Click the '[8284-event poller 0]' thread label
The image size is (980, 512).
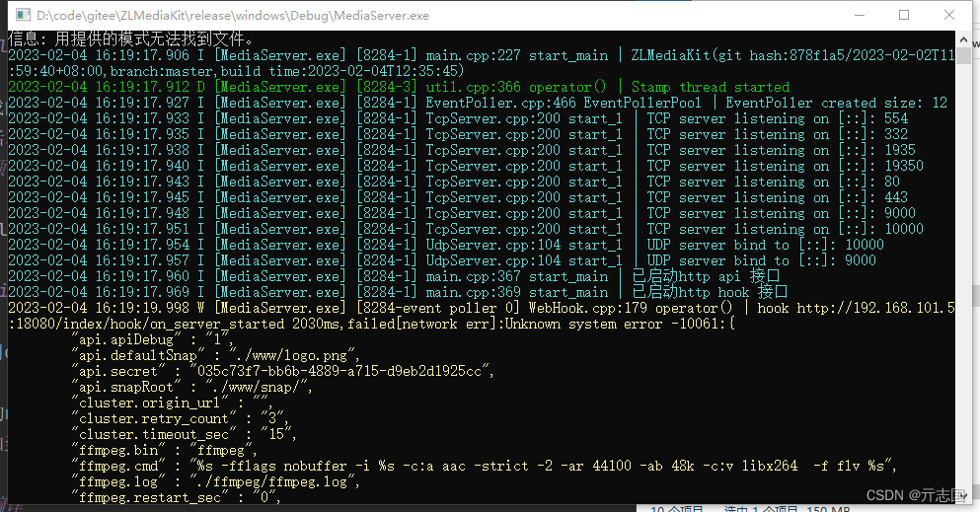tap(438, 308)
